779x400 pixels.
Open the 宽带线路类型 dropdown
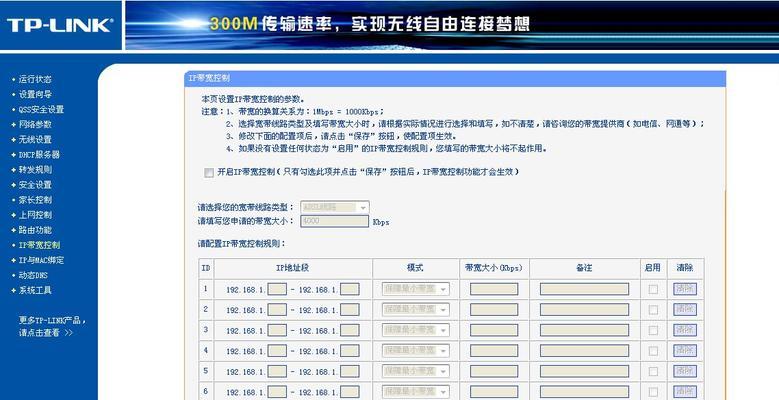coord(334,207)
